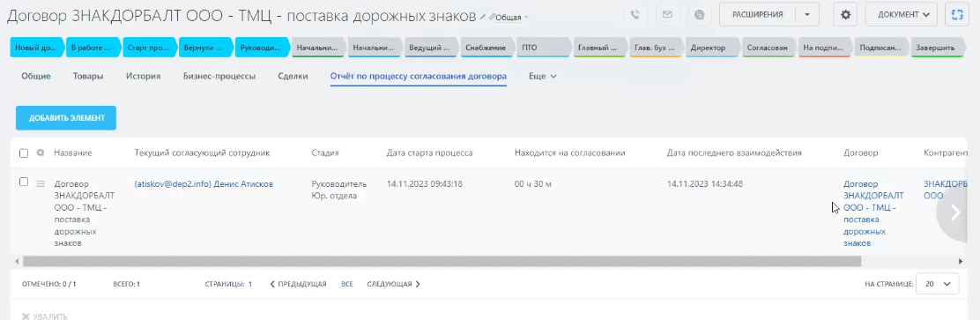The image size is (980, 320).
Task: Click the УДАЛИТЬ button
Action: tap(45, 316)
